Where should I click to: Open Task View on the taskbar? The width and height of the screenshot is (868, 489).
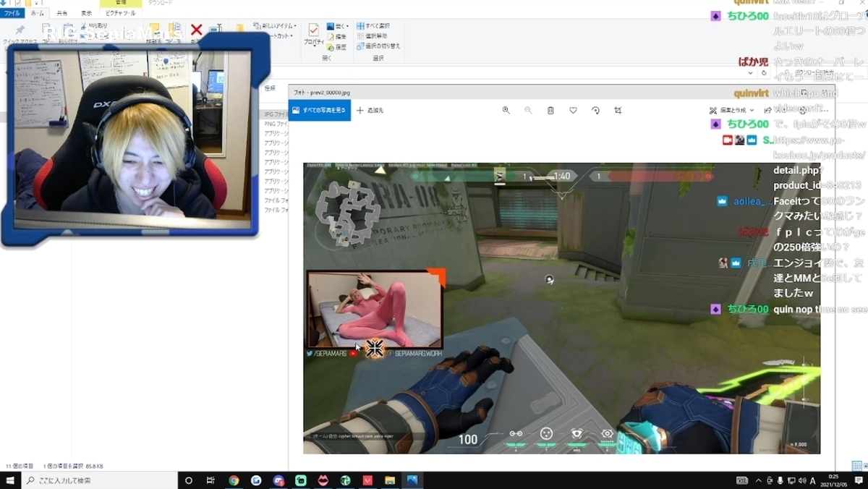click(210, 480)
